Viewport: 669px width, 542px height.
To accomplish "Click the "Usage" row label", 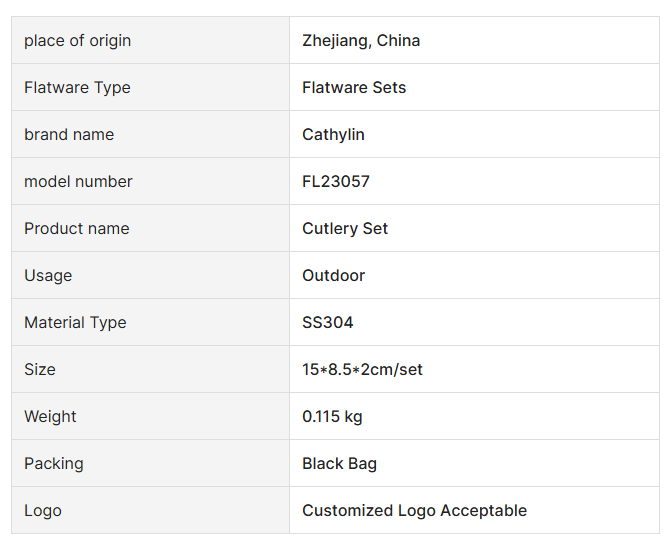I will 48,276.
